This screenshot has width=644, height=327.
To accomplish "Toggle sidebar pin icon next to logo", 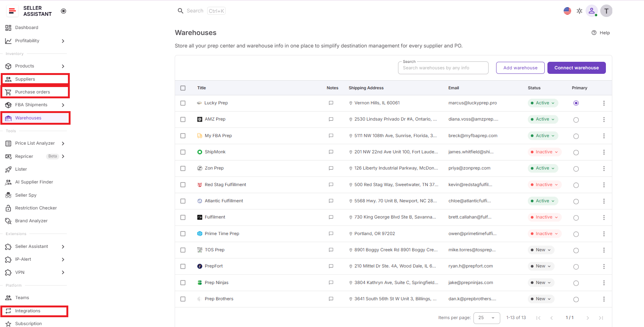I will coord(63,11).
